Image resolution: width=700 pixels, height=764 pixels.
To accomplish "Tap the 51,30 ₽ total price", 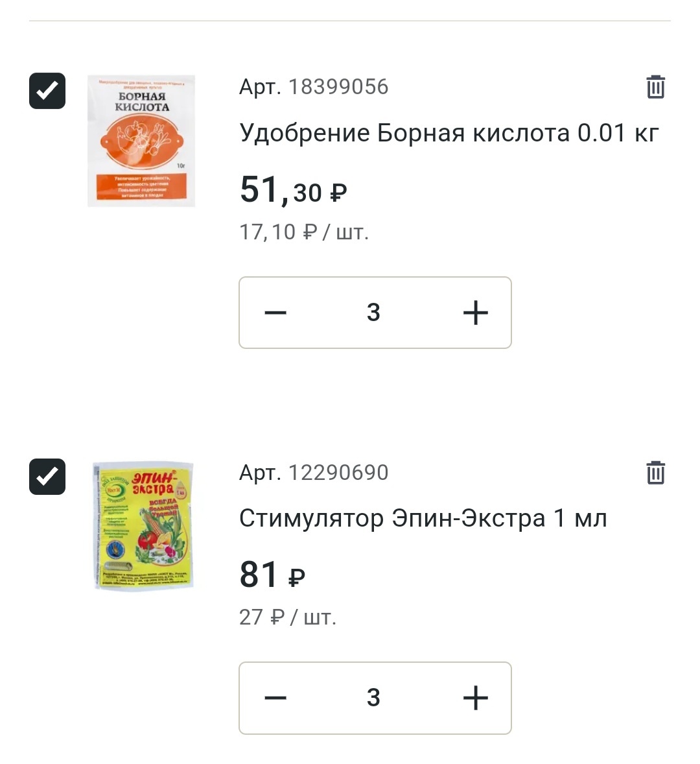I will (x=293, y=191).
